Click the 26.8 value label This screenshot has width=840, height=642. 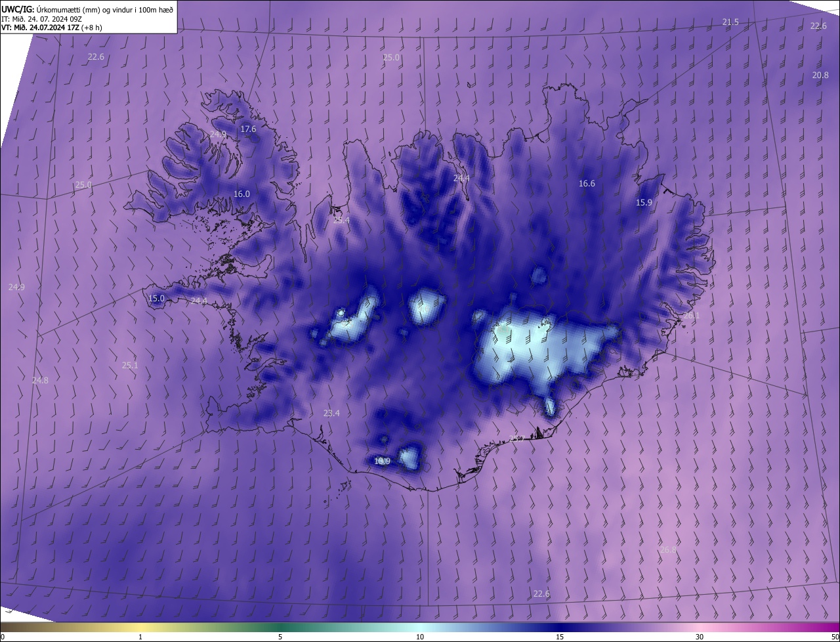[668, 549]
